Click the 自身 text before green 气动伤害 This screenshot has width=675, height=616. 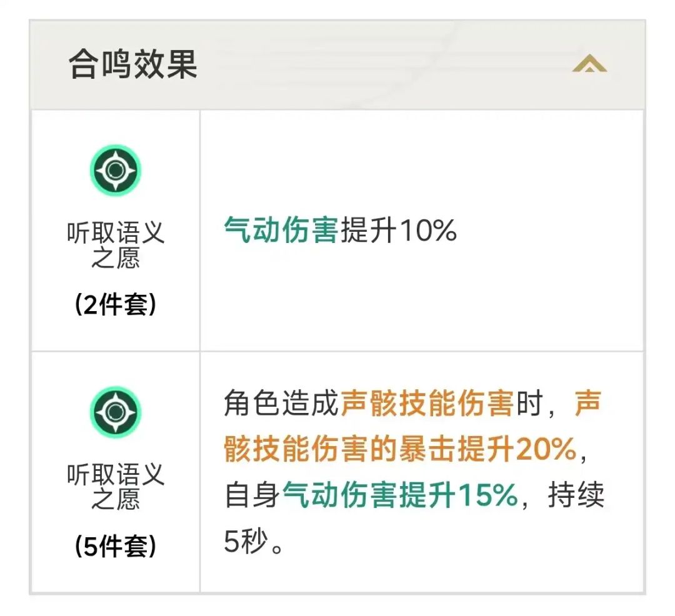(252, 497)
